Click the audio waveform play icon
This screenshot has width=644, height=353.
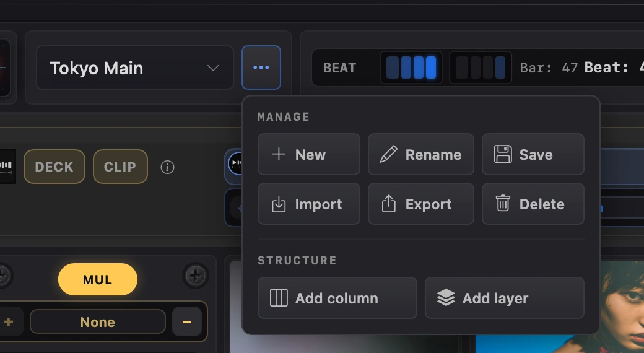point(236,163)
